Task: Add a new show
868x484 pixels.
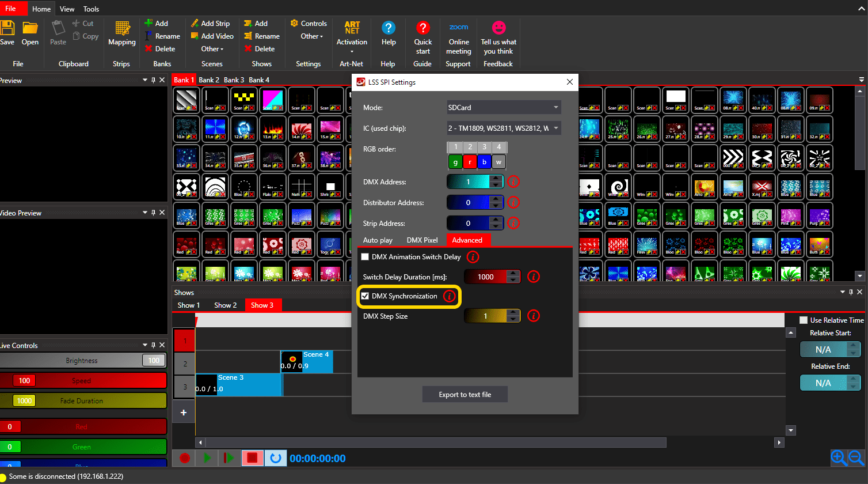Action: point(256,24)
